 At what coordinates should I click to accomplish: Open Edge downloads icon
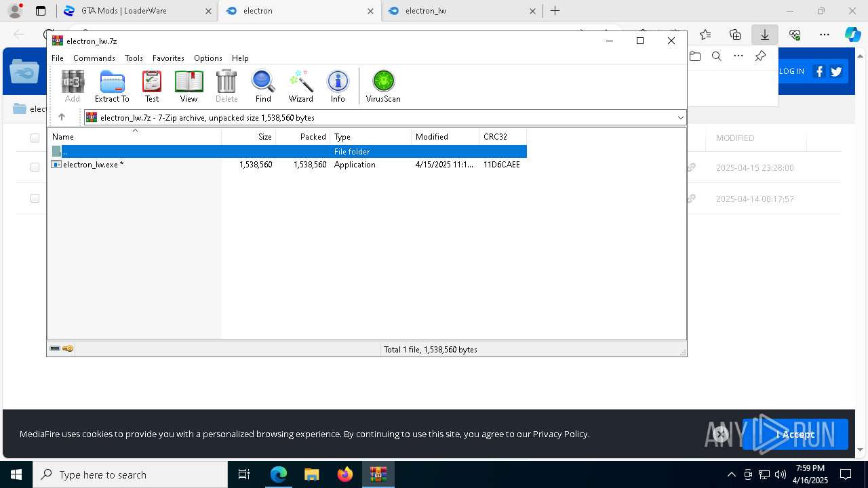765,34
